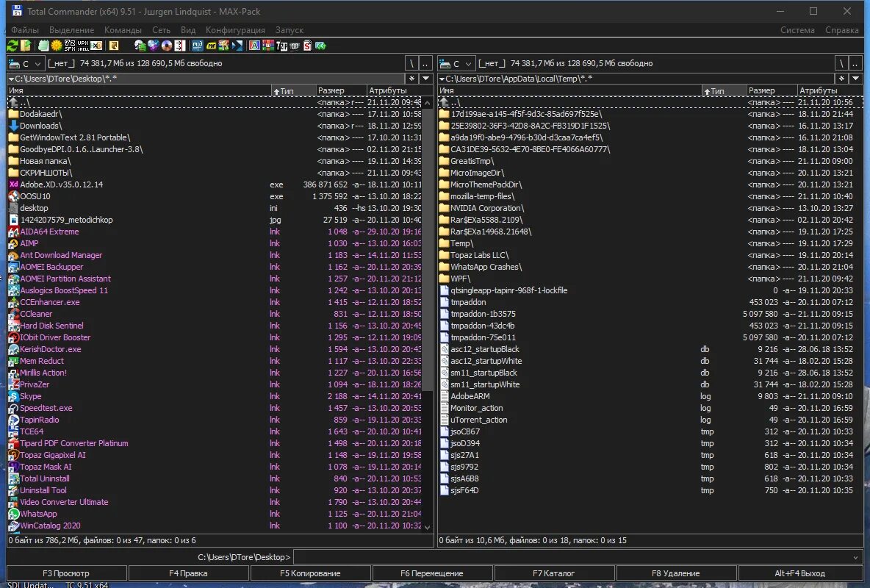The image size is (870, 588).
Task: Click the command line input field
Action: point(572,557)
